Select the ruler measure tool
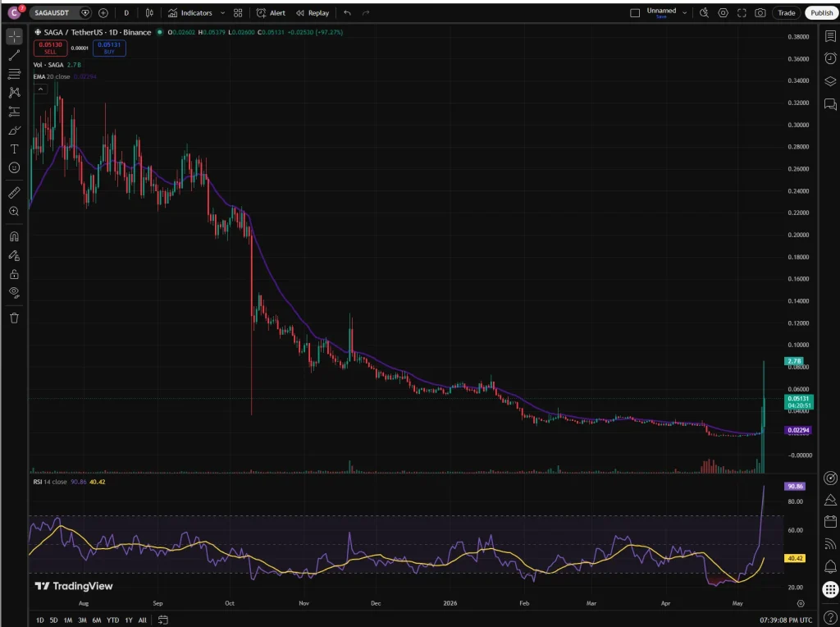Image resolution: width=840 pixels, height=627 pixels. coord(15,192)
